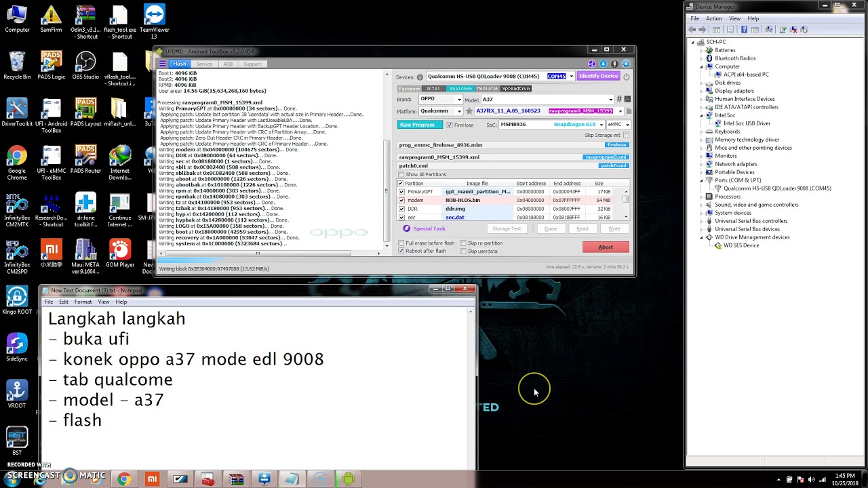Click the UFI flashing progress bar
The width and height of the screenshot is (868, 488).
click(x=395, y=260)
